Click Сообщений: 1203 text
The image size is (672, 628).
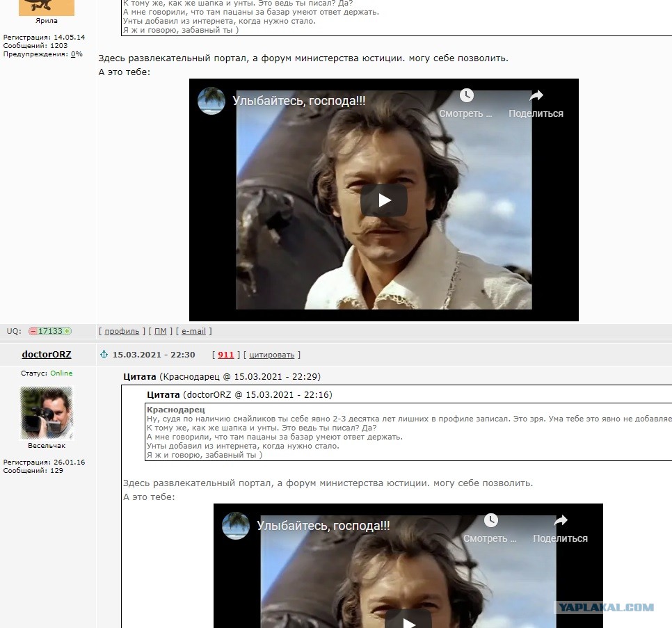pyautogui.click(x=35, y=45)
